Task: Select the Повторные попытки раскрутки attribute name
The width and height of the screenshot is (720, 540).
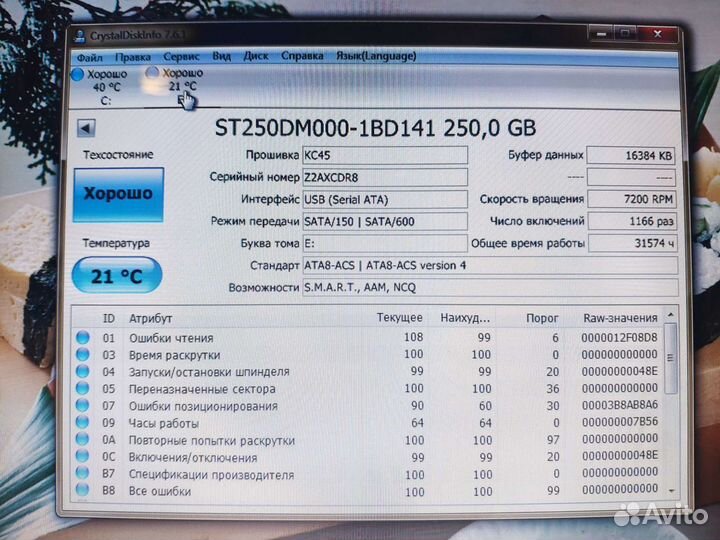Action: pyautogui.click(x=212, y=440)
